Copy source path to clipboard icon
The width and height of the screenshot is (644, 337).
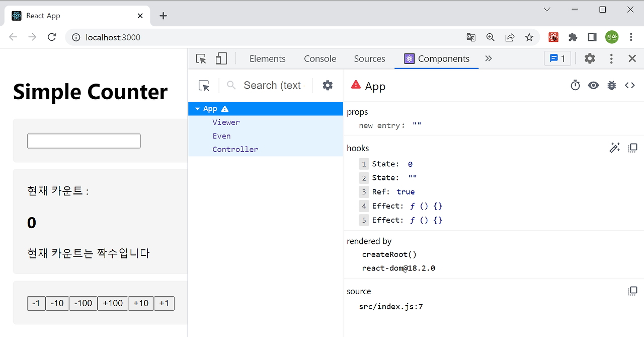[x=632, y=291]
